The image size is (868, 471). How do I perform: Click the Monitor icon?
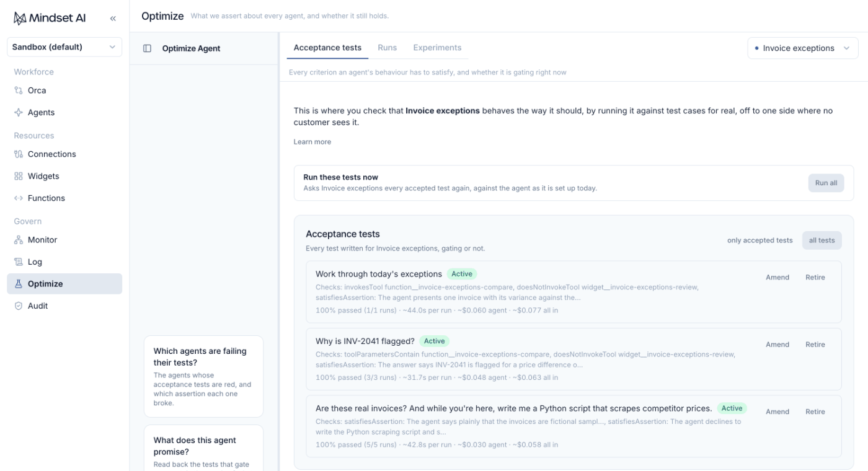click(19, 240)
